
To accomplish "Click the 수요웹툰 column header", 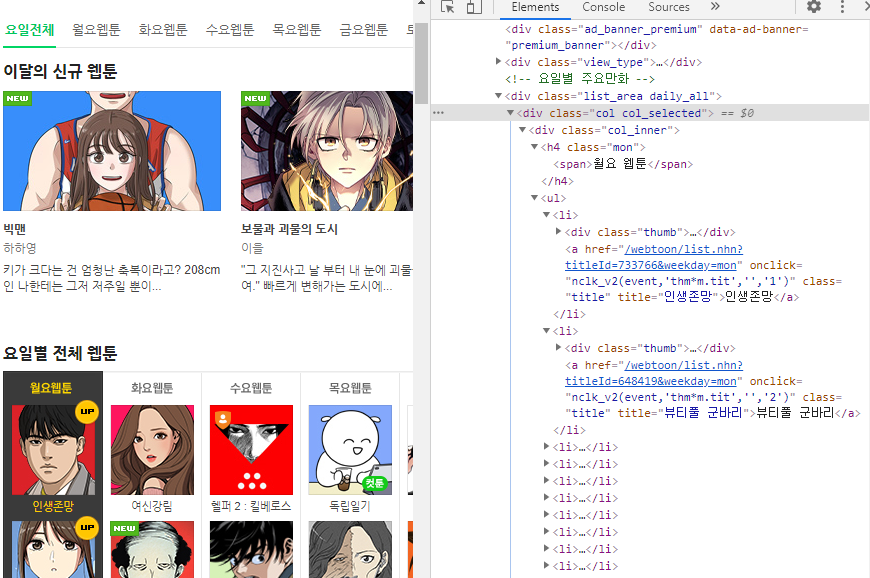I will [x=251, y=388].
